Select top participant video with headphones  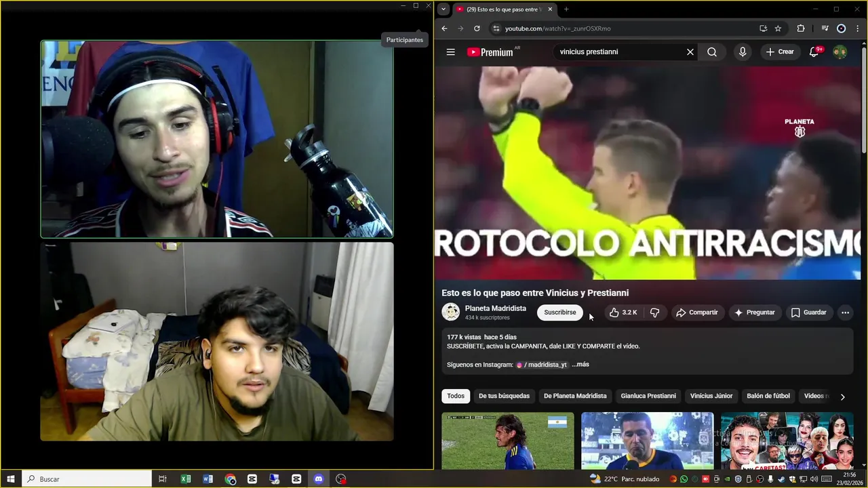click(217, 139)
